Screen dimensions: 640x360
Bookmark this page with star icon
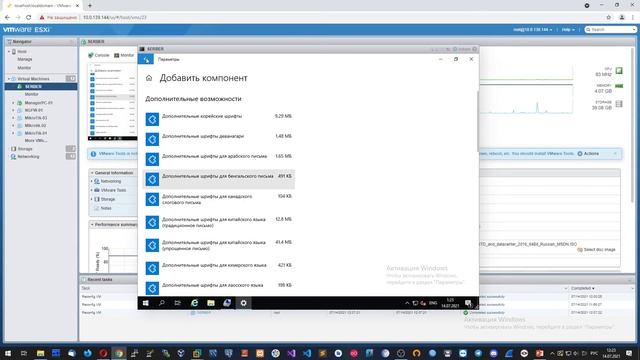(609, 18)
